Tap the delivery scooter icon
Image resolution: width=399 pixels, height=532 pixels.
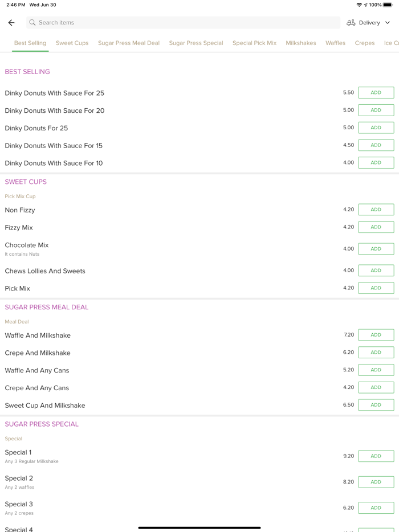[x=351, y=23]
